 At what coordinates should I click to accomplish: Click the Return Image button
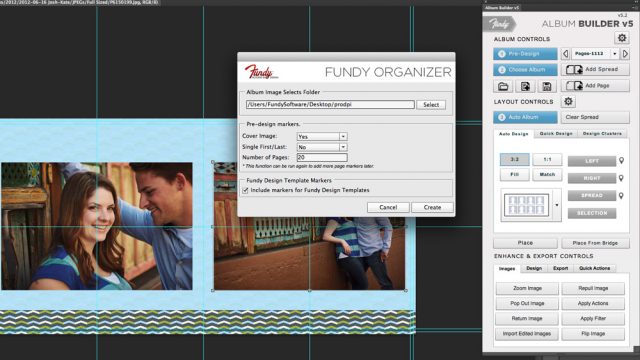click(527, 318)
